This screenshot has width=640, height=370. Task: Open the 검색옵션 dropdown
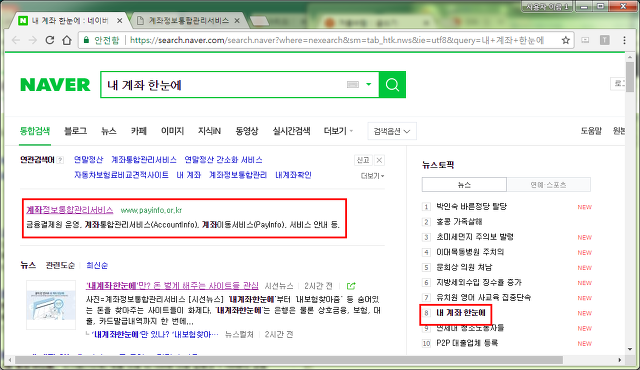pyautogui.click(x=392, y=131)
